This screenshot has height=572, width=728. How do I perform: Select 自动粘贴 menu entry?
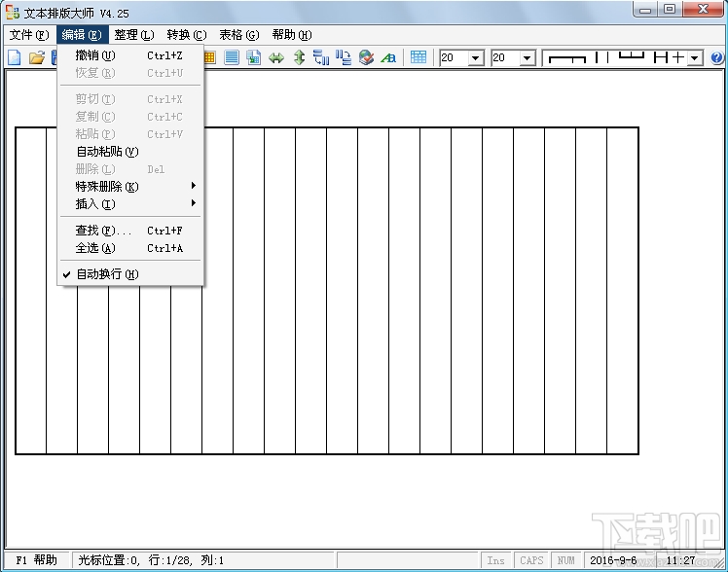[131, 151]
